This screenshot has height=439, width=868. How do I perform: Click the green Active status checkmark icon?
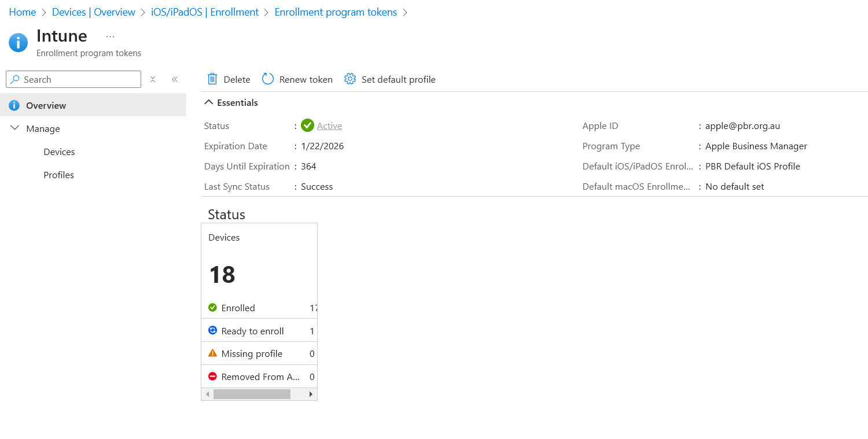pos(307,126)
